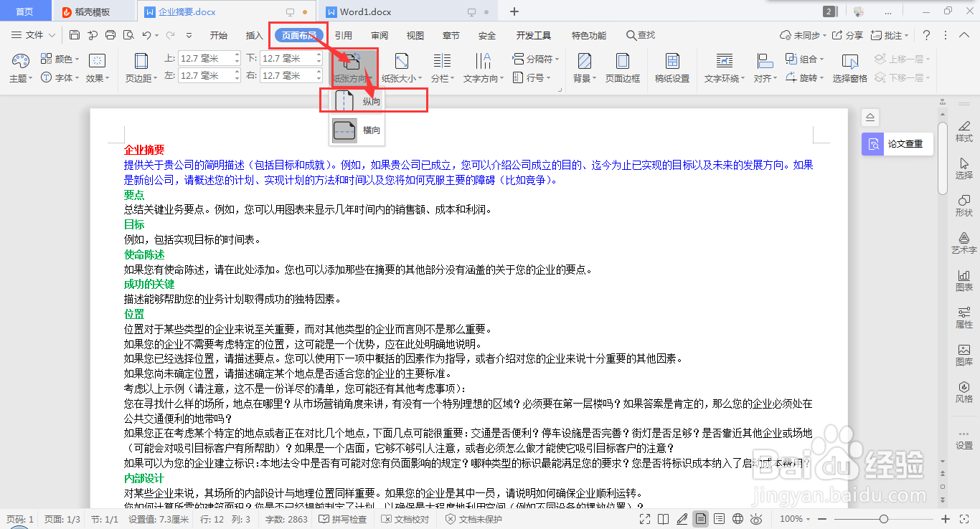Open full screen reading mode from status bar
The width and height of the screenshot is (980, 529).
(644, 518)
